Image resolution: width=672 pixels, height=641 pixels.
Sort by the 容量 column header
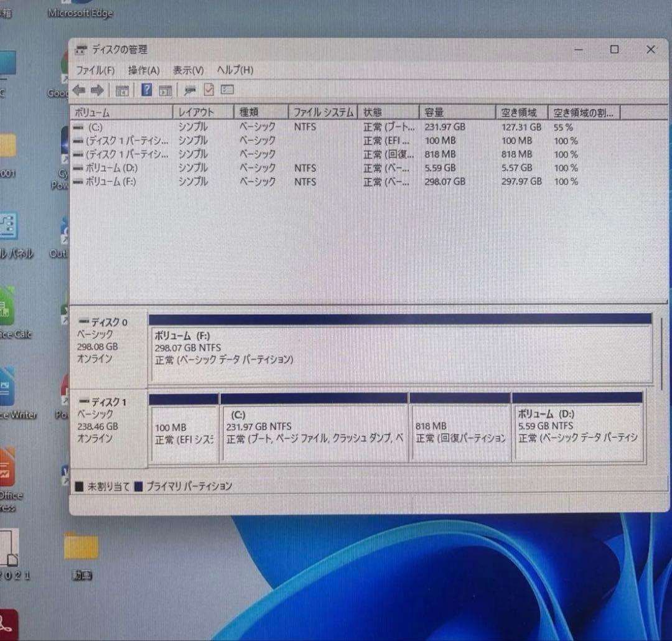click(x=434, y=112)
